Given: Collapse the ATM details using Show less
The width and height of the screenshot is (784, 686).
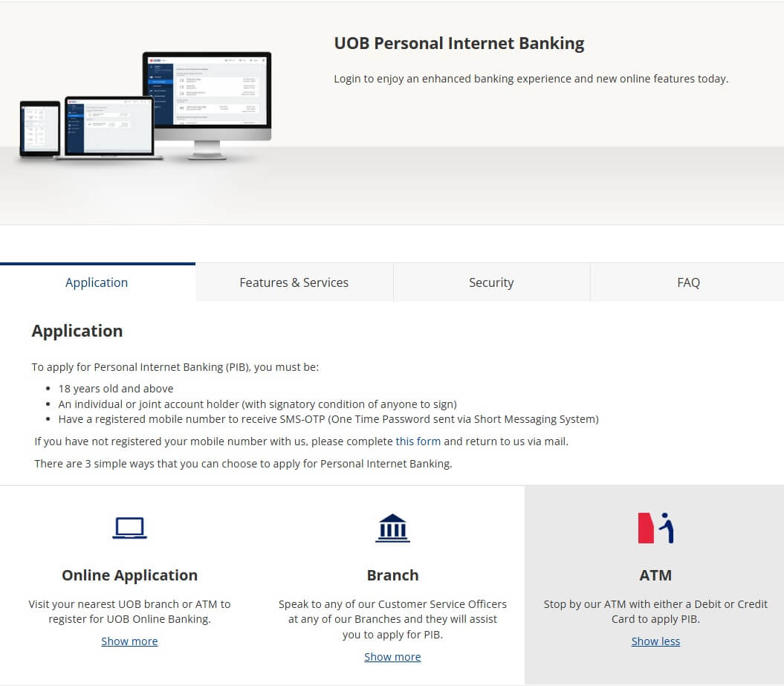Looking at the screenshot, I should tap(655, 641).
